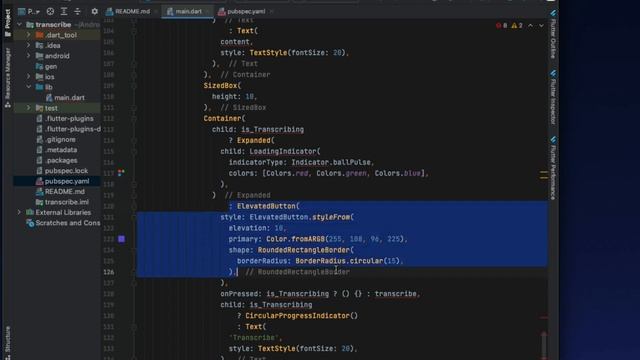The height and width of the screenshot is (360, 640).
Task: Click the red error count indicator
Action: [x=502, y=25]
